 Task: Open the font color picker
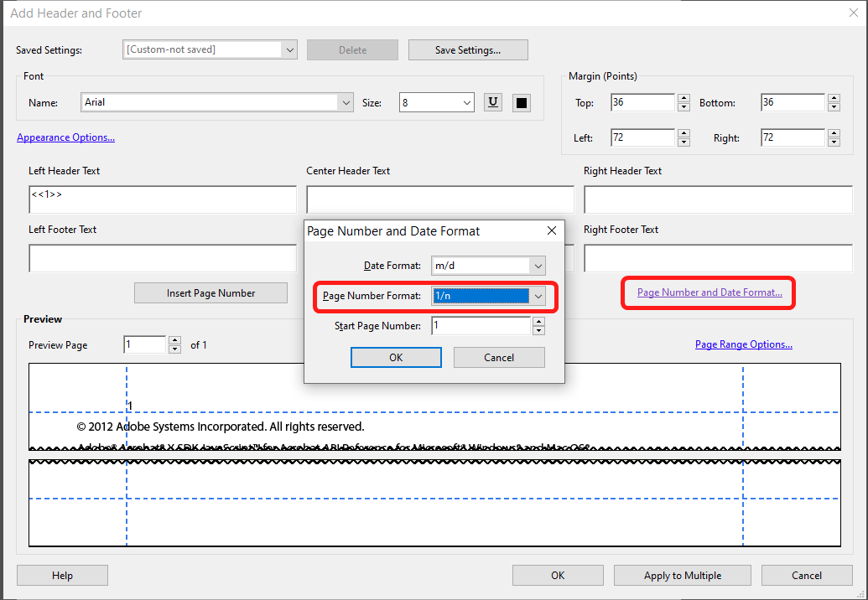(520, 102)
